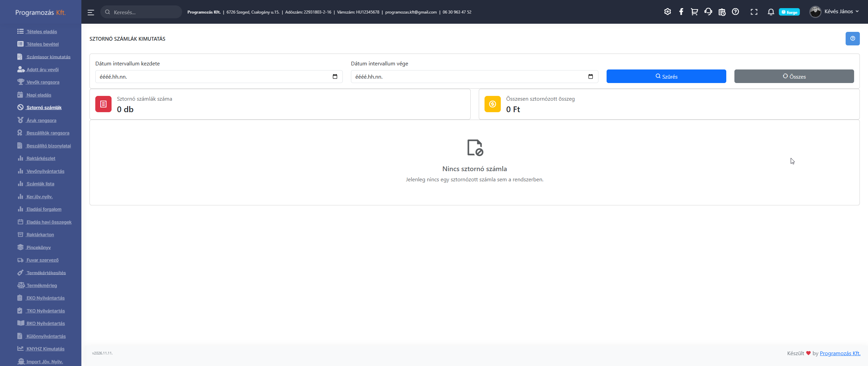The height and width of the screenshot is (366, 868).
Task: Open date picker for interval start
Action: click(335, 77)
